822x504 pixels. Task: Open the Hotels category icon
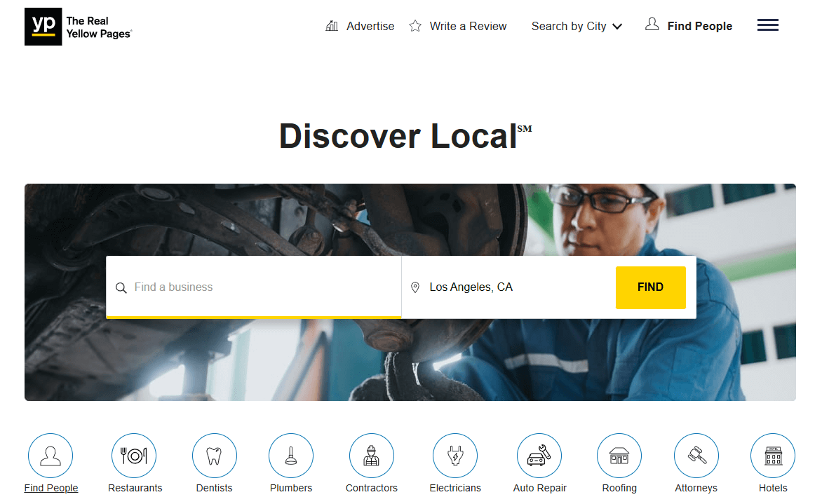pyautogui.click(x=772, y=455)
